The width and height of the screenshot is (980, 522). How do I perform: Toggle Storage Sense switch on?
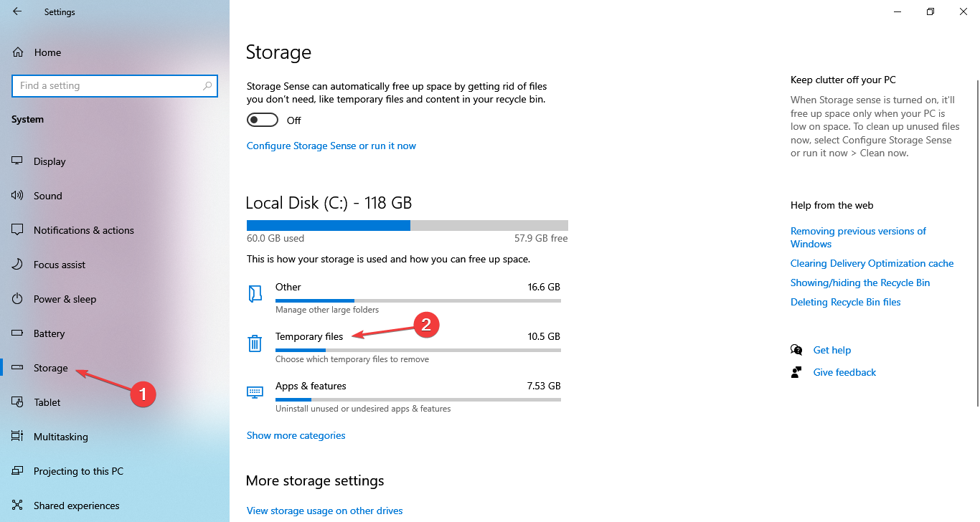coord(262,120)
